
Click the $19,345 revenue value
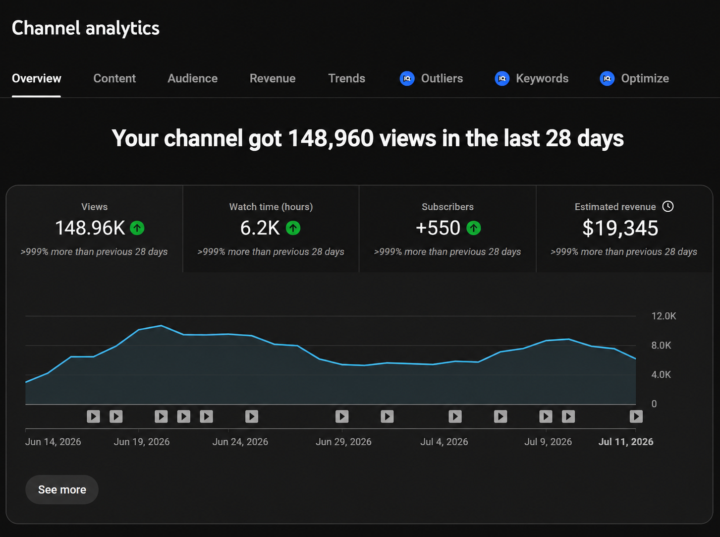(620, 228)
